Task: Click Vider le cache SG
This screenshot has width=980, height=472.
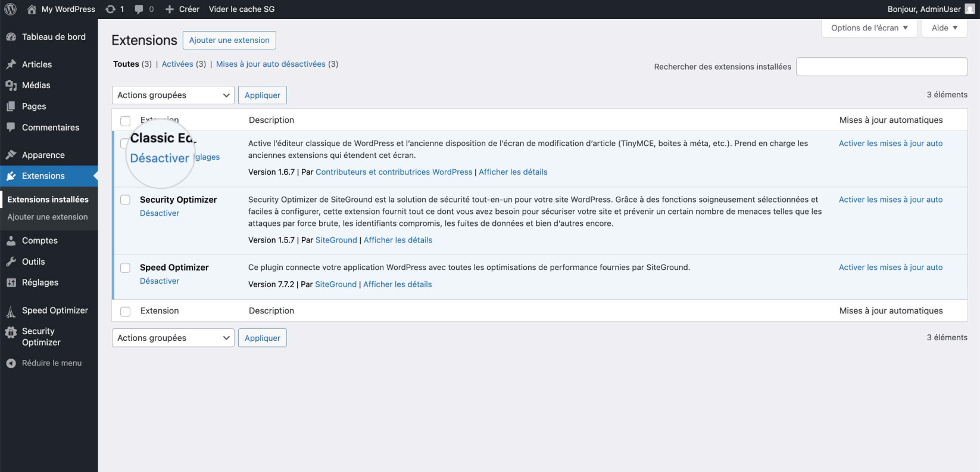Action: coord(242,9)
